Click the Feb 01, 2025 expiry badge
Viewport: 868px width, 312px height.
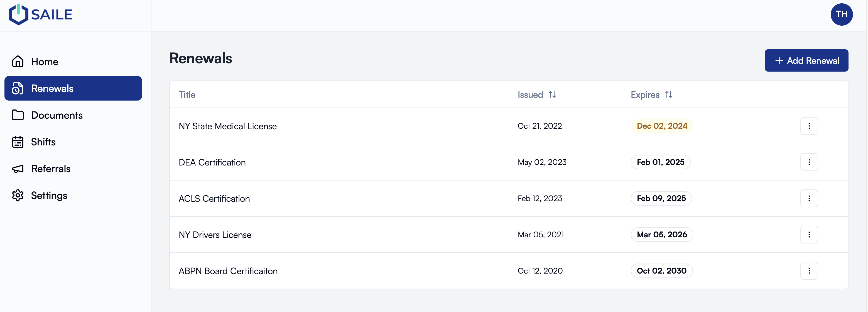pyautogui.click(x=660, y=162)
